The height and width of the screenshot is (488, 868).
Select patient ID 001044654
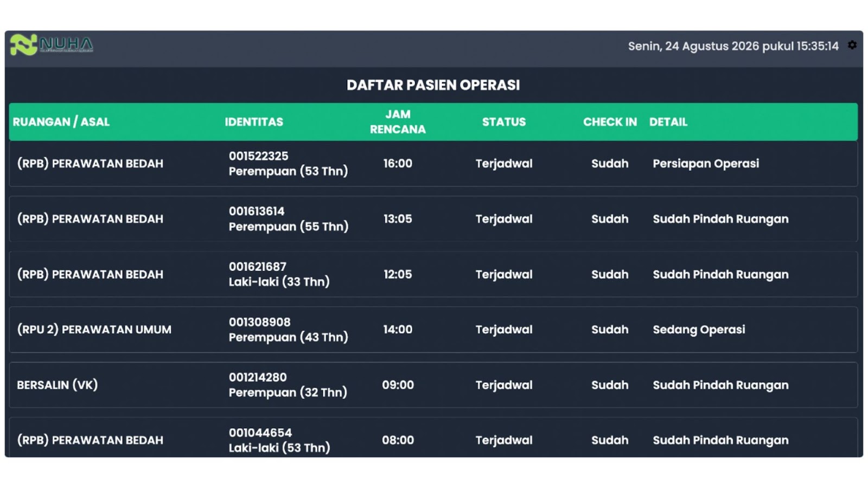(x=260, y=433)
